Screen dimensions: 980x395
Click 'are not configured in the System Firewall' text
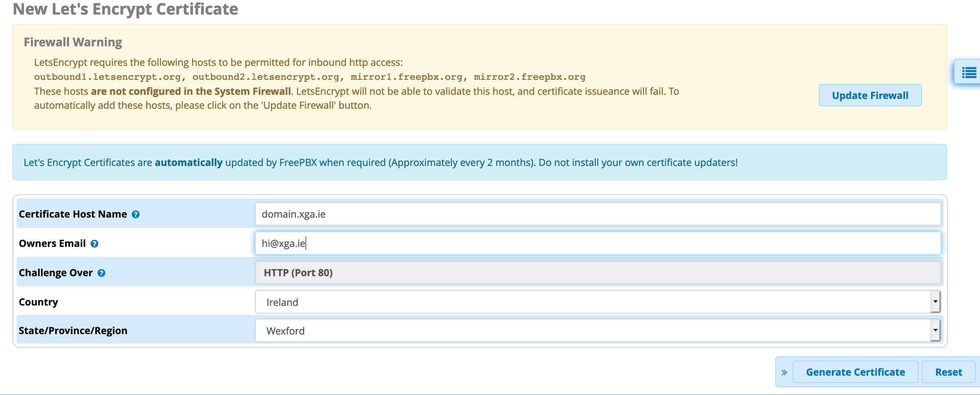tap(191, 92)
